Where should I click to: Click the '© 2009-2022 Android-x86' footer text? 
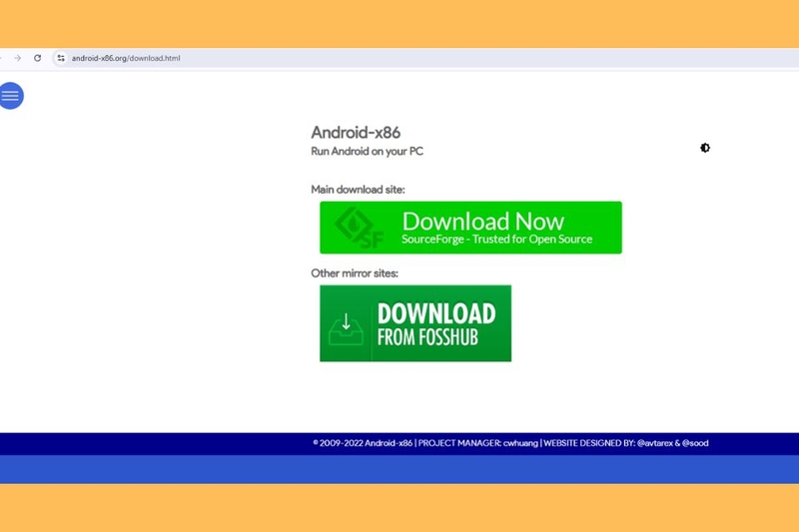[x=363, y=443]
